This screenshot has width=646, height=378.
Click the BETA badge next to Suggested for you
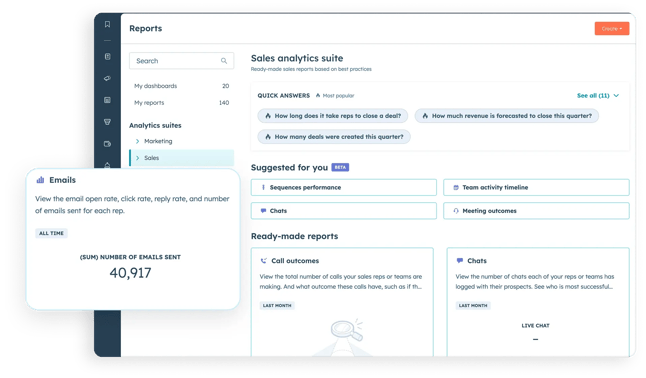tap(340, 167)
